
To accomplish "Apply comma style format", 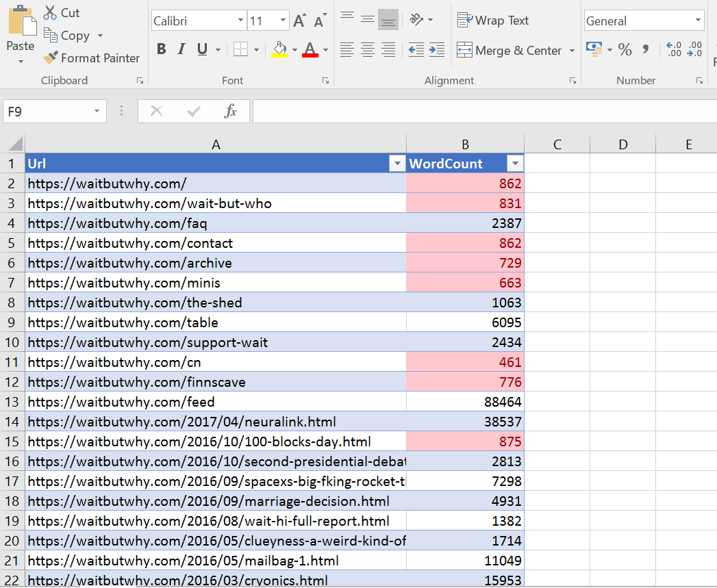I will 646,49.
